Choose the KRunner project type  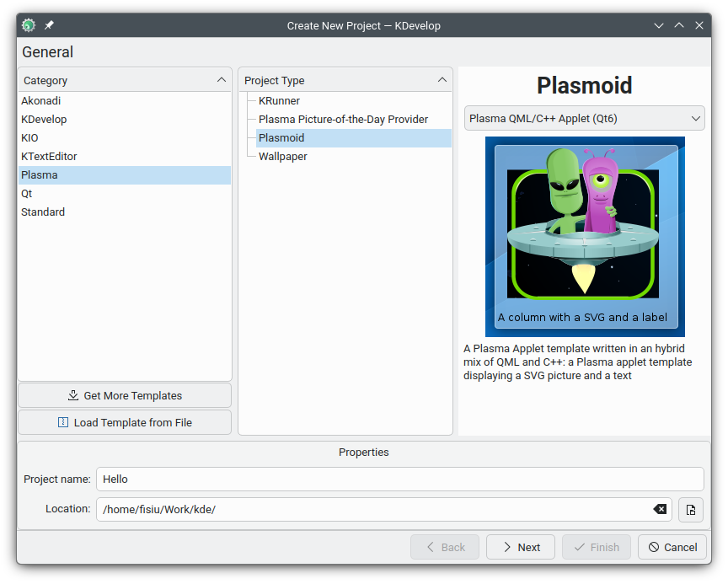click(279, 100)
